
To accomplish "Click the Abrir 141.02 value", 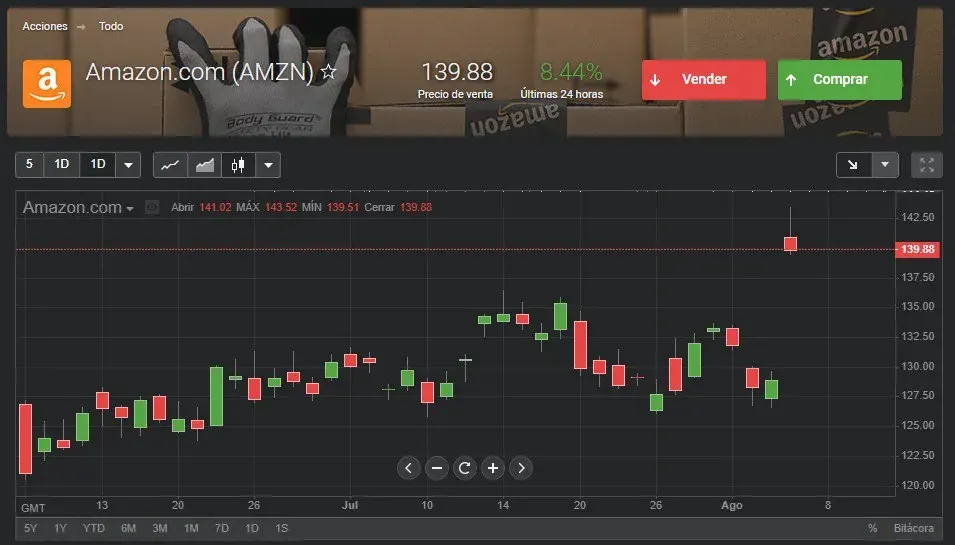I will click(x=215, y=207).
